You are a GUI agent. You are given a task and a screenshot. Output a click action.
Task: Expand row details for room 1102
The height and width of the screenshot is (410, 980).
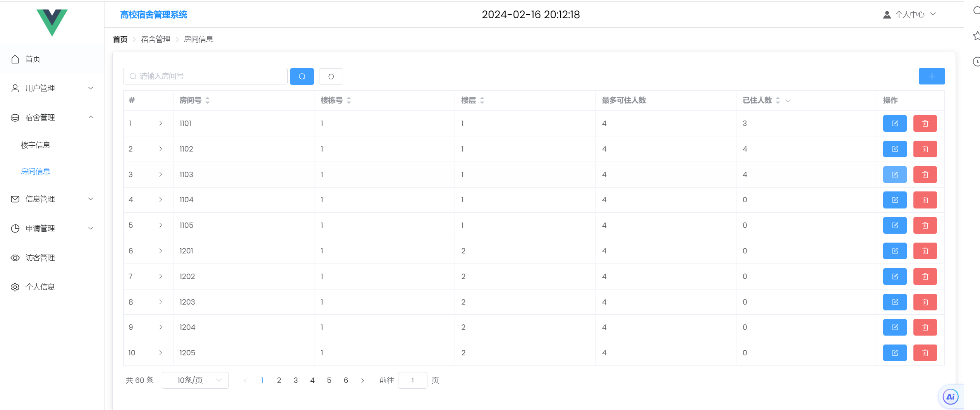(x=160, y=149)
